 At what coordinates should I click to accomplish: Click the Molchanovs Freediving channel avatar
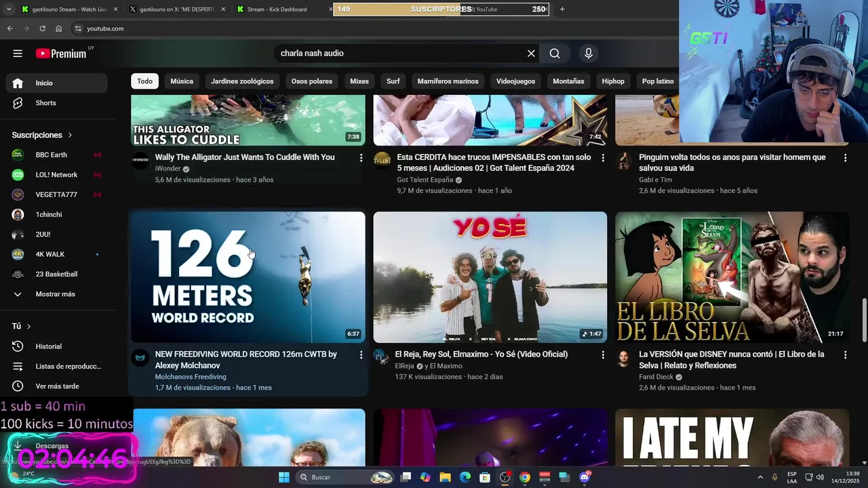pos(140,358)
